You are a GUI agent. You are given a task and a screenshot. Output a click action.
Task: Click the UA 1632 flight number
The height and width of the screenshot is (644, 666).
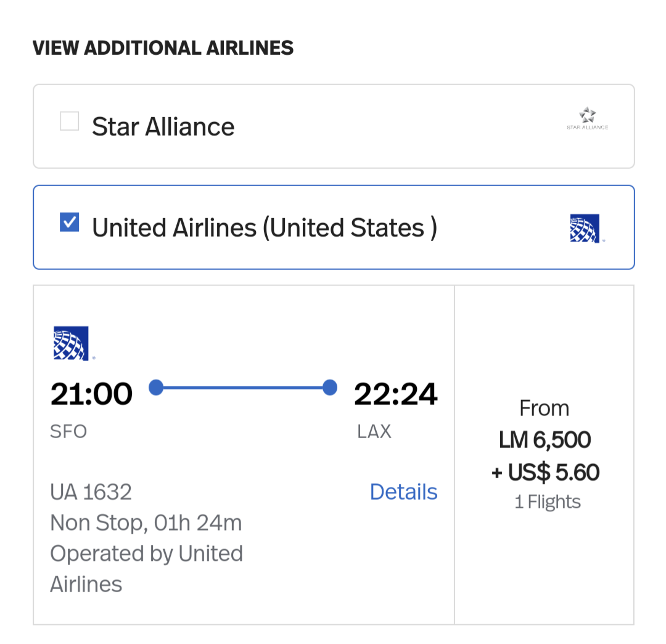(x=91, y=492)
